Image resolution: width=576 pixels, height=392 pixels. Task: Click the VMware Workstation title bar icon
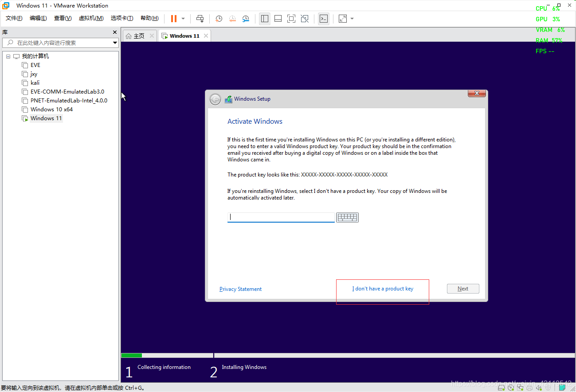[x=6, y=6]
